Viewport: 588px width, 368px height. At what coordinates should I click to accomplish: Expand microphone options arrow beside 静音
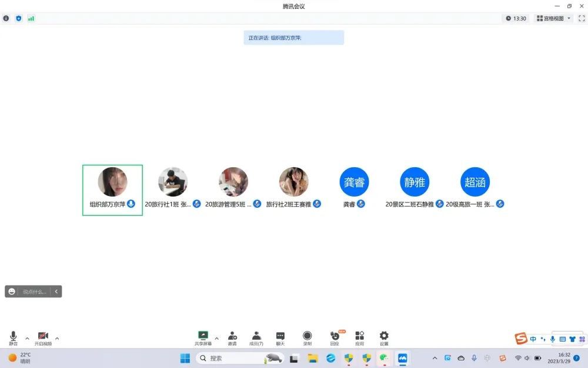[x=27, y=338]
